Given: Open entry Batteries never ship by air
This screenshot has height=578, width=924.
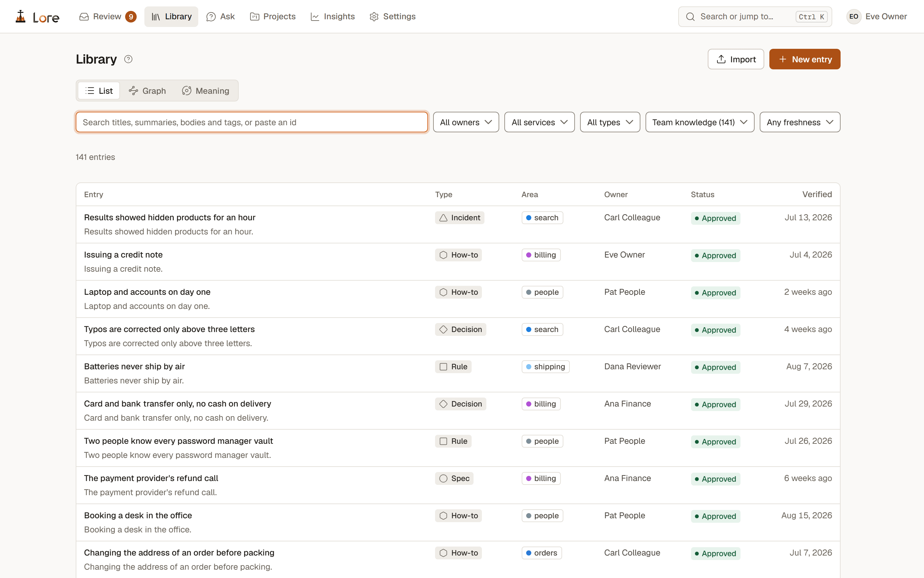Looking at the screenshot, I should [134, 366].
